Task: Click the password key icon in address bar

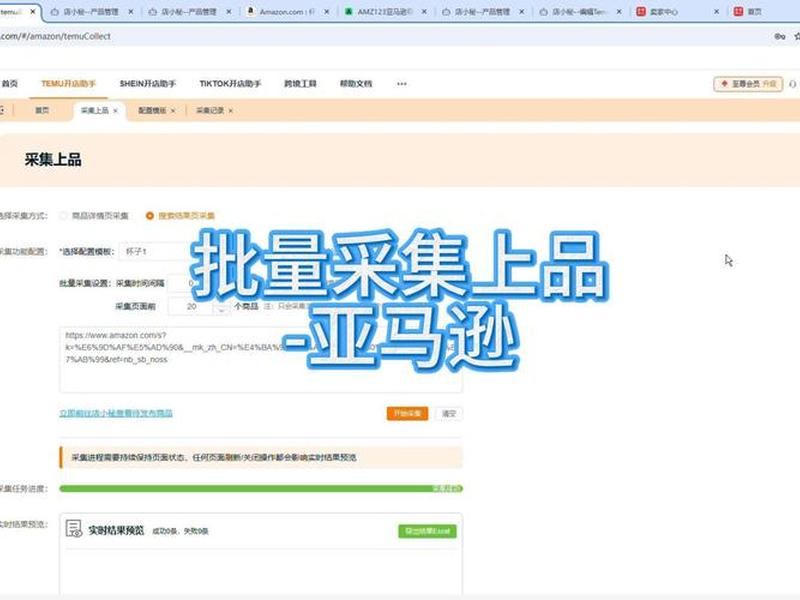Action: tap(780, 36)
